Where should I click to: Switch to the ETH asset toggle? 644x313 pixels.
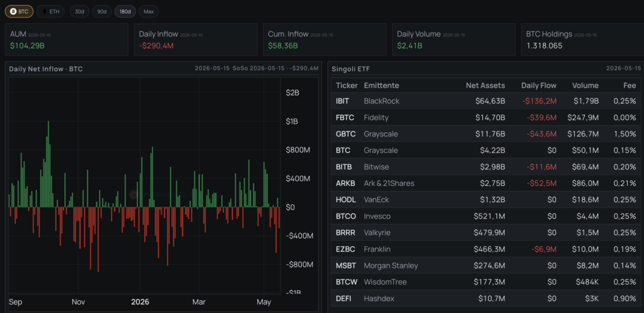point(50,11)
